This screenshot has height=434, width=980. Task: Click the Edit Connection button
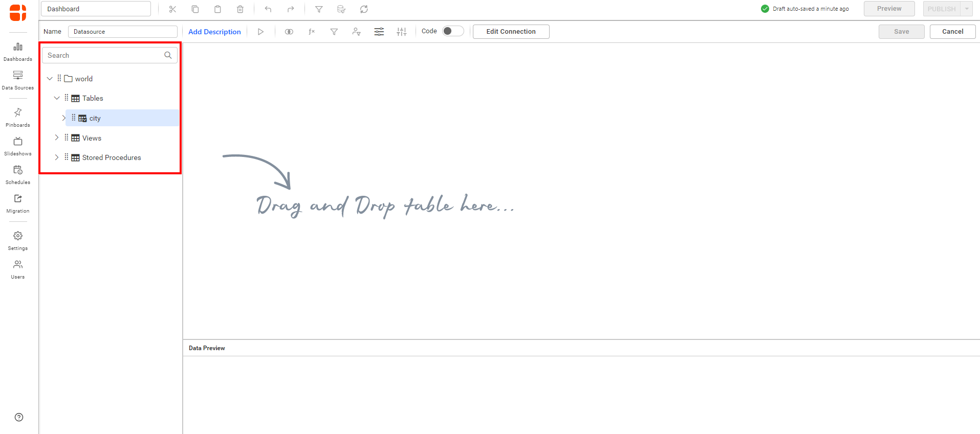click(x=511, y=32)
